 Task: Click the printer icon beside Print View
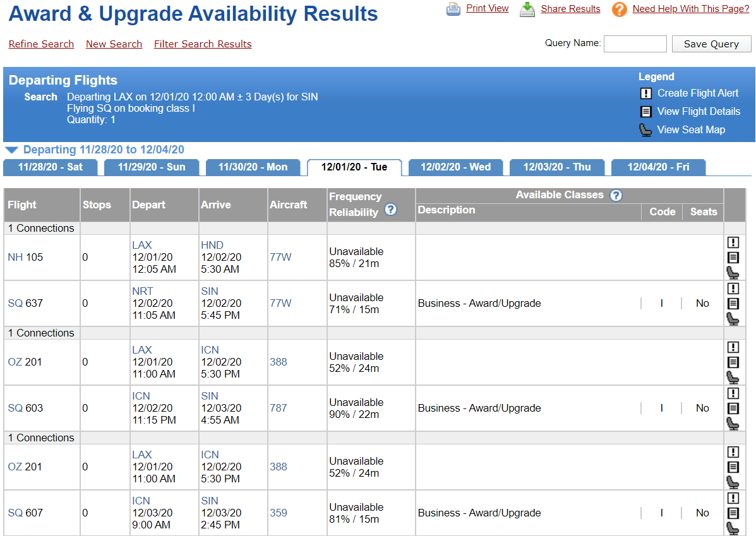click(453, 9)
